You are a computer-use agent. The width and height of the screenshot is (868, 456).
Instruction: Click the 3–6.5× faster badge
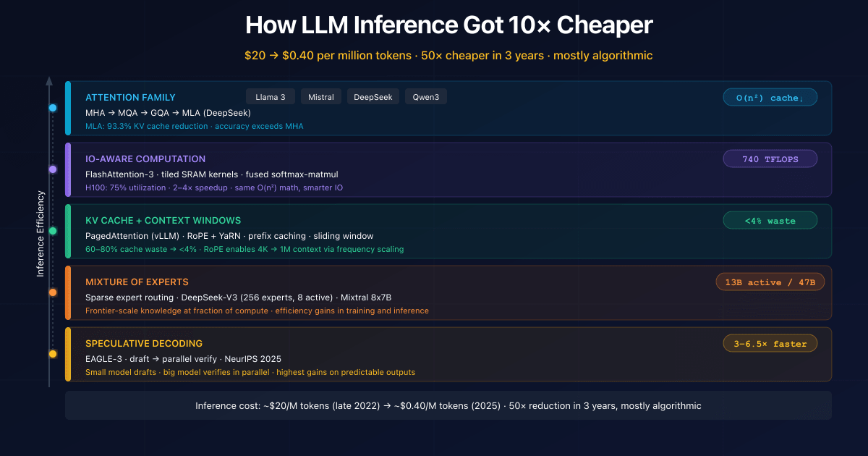770,344
